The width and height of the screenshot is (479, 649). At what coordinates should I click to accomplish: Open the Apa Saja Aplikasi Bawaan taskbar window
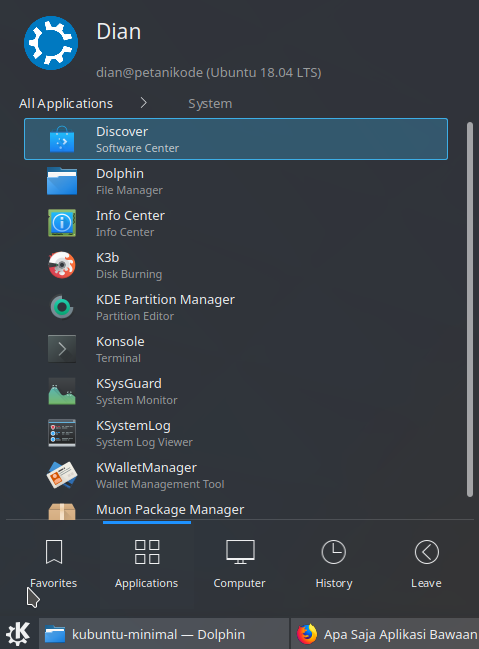coord(385,634)
